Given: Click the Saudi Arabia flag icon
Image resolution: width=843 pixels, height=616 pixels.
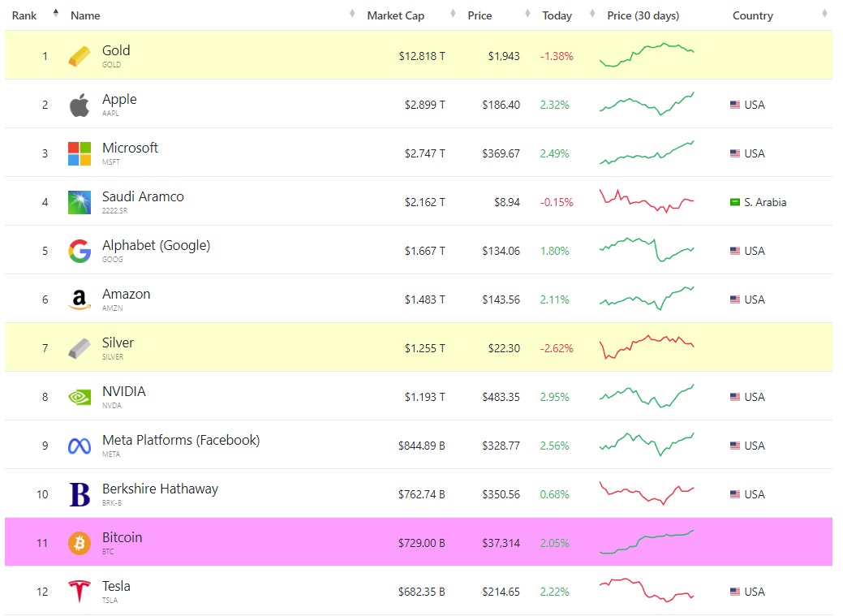Looking at the screenshot, I should pos(735,202).
